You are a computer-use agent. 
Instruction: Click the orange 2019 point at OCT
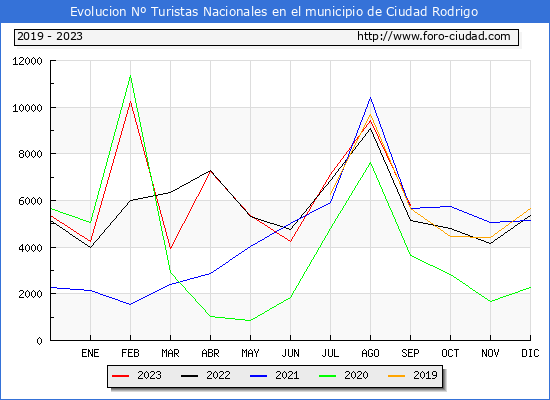coord(450,236)
